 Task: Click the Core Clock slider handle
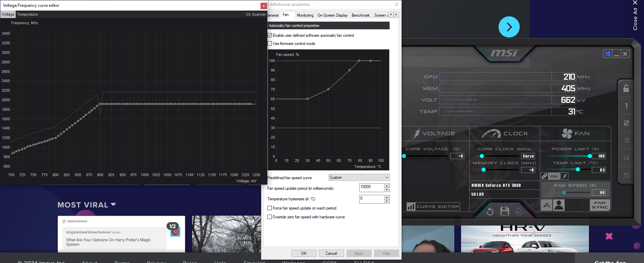pyautogui.click(x=482, y=156)
